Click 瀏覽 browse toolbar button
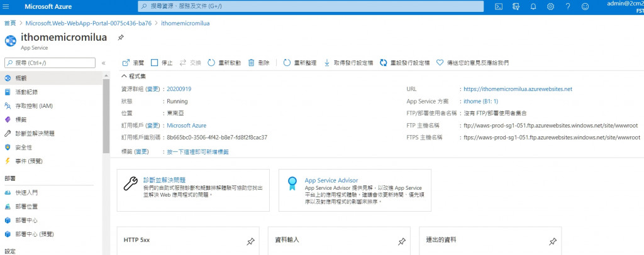 click(x=133, y=63)
